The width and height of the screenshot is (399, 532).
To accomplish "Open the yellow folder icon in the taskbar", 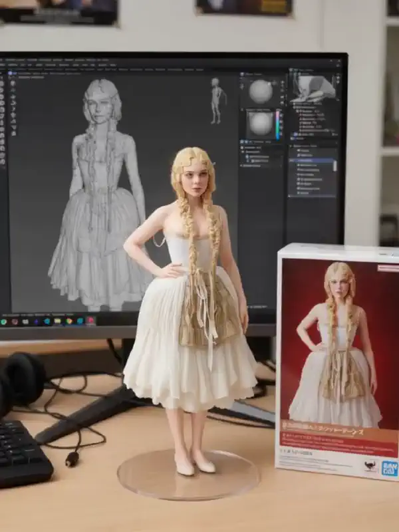I will coord(57,321).
